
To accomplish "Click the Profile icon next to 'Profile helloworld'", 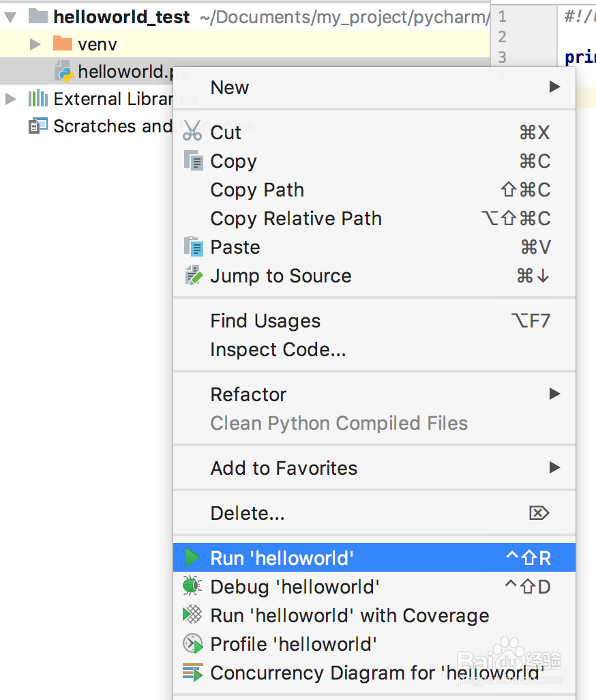I will pos(192,643).
